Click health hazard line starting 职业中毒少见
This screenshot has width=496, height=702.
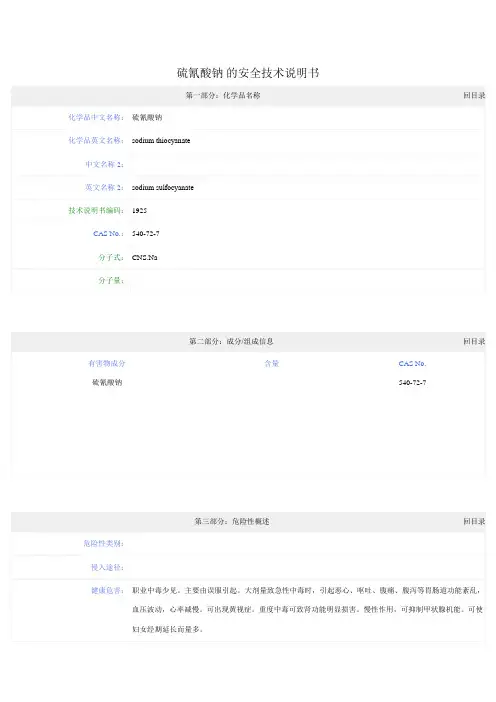(x=307, y=591)
